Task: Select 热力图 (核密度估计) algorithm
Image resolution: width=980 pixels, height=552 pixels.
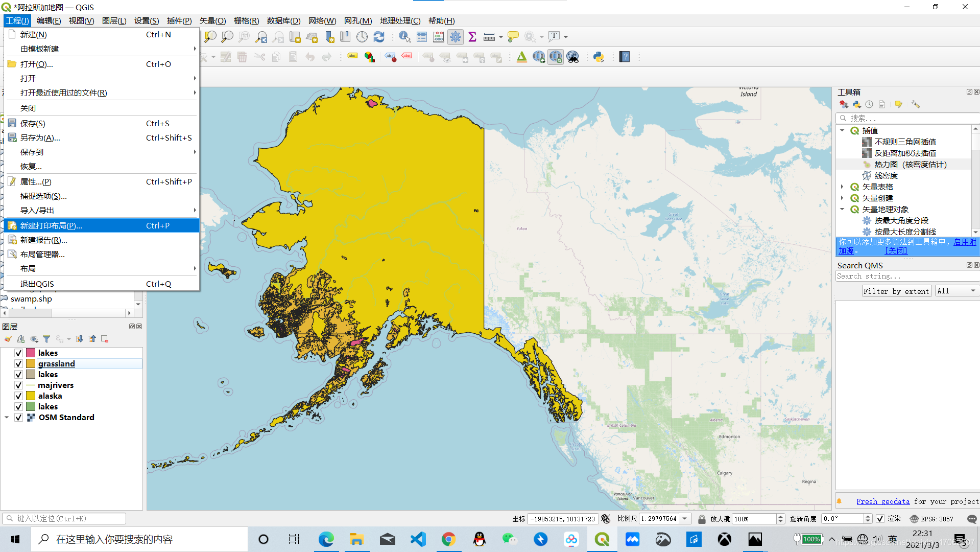Action: point(910,165)
